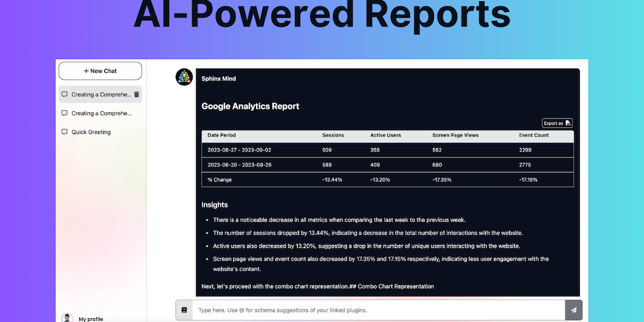Send the message with paper plane icon

point(574,310)
